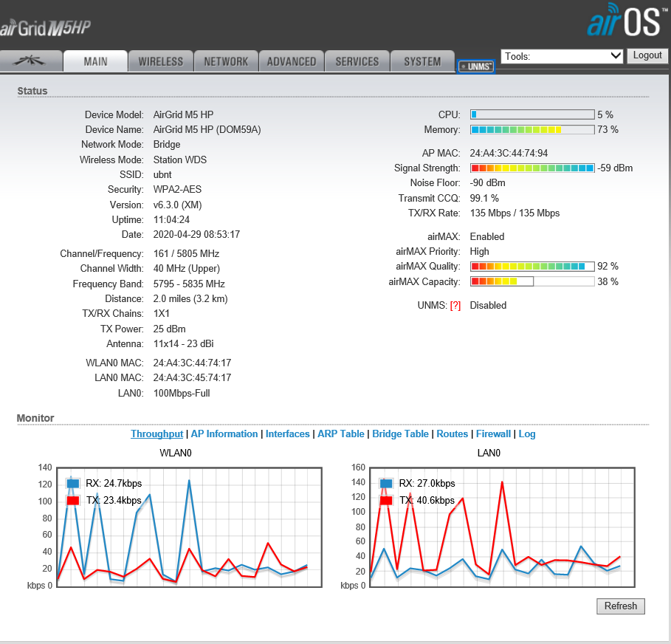Open the Ubiquiti logo tab
This screenshot has width=671, height=644.
(x=30, y=61)
